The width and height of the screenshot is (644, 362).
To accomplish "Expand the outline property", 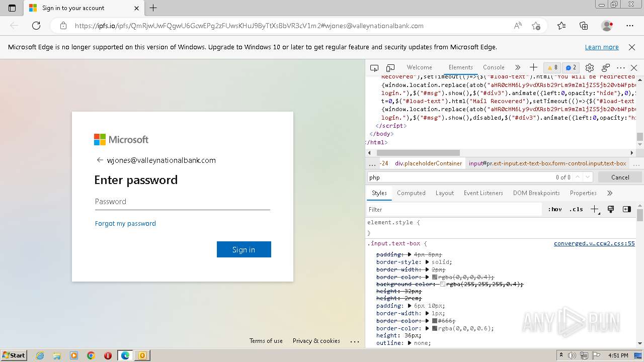I will [x=410, y=343].
